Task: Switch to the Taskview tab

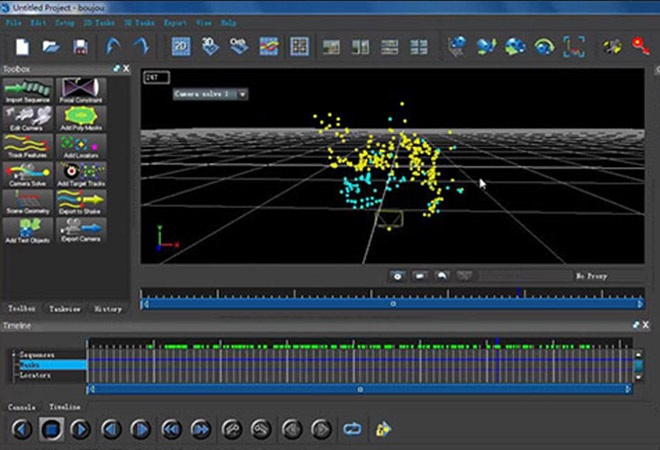Action: pyautogui.click(x=66, y=309)
